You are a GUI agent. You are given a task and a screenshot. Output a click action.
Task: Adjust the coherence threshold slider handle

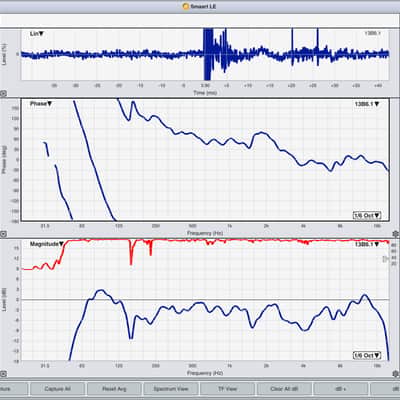click(385, 259)
